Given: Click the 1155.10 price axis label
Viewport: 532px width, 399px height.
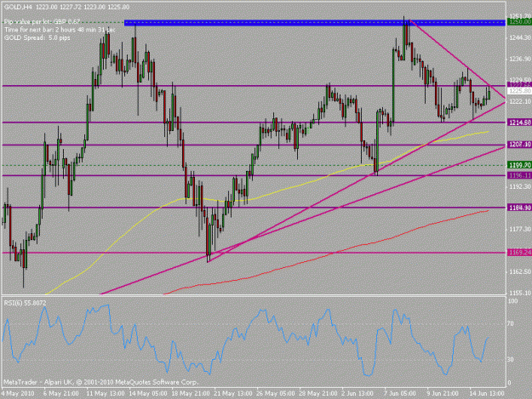Looking at the screenshot, I should (x=519, y=294).
